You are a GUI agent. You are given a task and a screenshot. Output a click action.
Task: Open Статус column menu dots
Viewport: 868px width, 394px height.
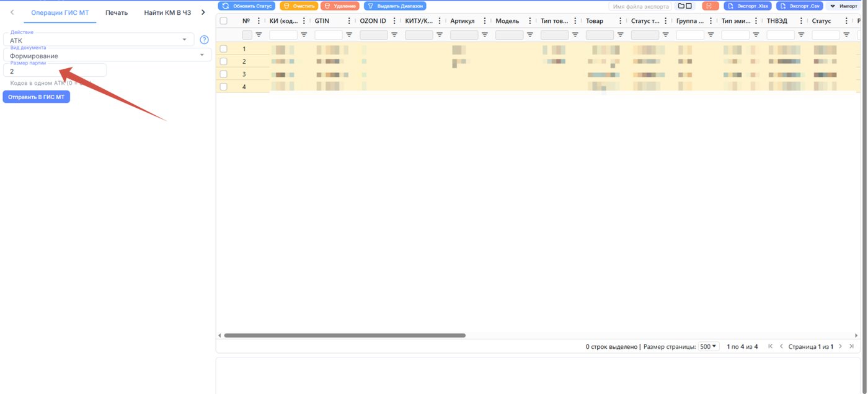pos(848,20)
